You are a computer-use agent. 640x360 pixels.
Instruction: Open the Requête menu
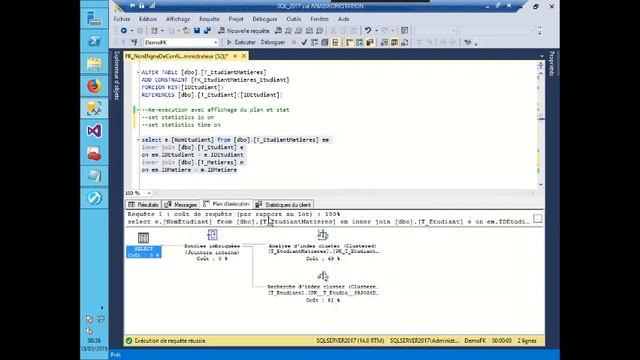click(209, 19)
